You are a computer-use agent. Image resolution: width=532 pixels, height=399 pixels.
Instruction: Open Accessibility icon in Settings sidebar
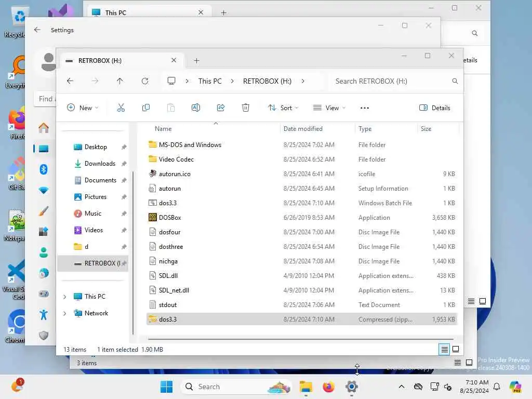[x=44, y=315]
